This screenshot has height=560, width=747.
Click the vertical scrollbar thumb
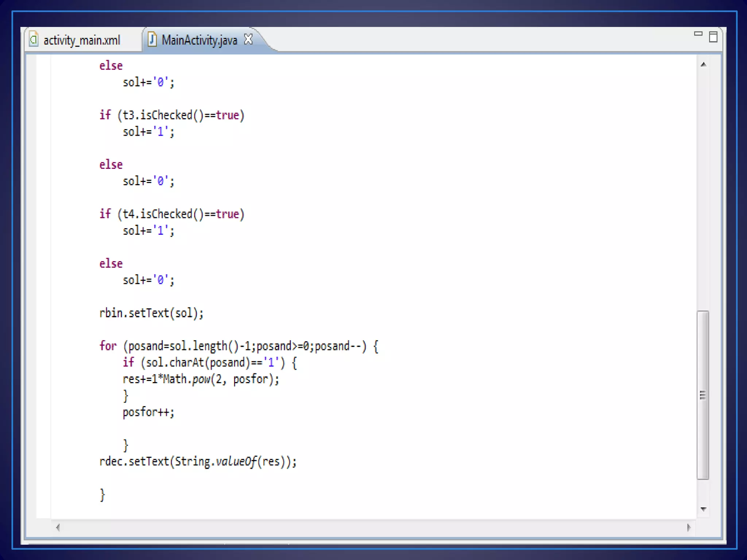703,395
